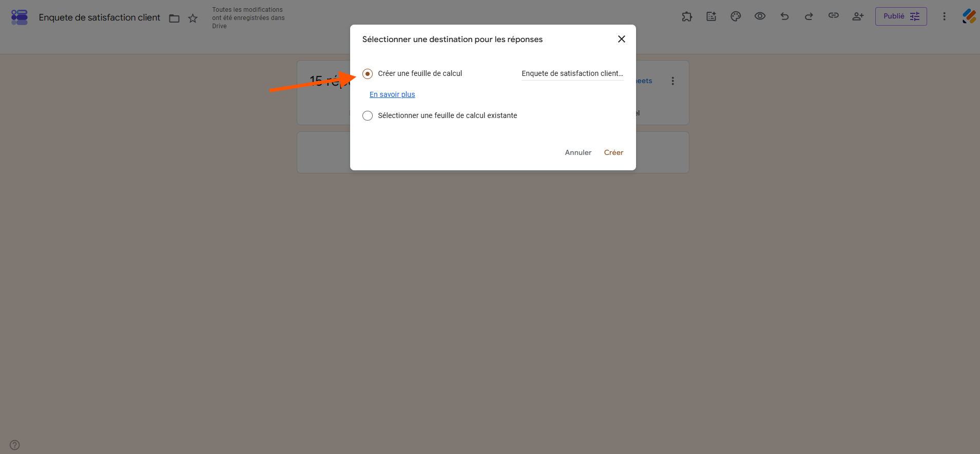Click the Annuler button
Viewport: 980px width, 454px height.
[x=578, y=152]
